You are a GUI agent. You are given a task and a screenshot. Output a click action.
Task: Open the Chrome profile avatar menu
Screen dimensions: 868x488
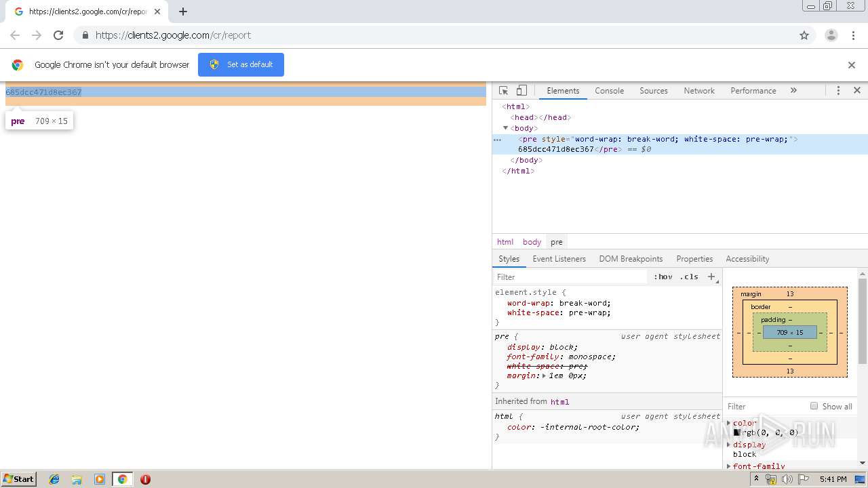click(x=831, y=35)
